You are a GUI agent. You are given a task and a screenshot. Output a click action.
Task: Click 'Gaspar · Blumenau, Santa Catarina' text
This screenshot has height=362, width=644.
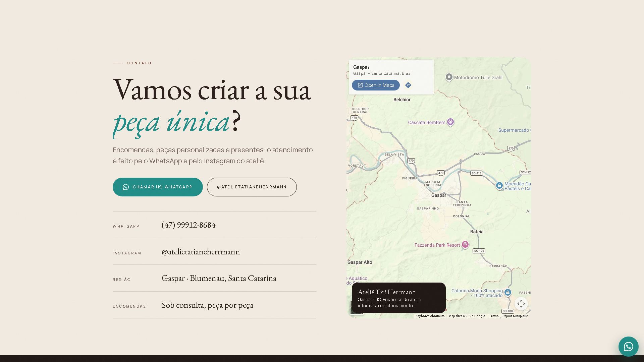(219, 278)
